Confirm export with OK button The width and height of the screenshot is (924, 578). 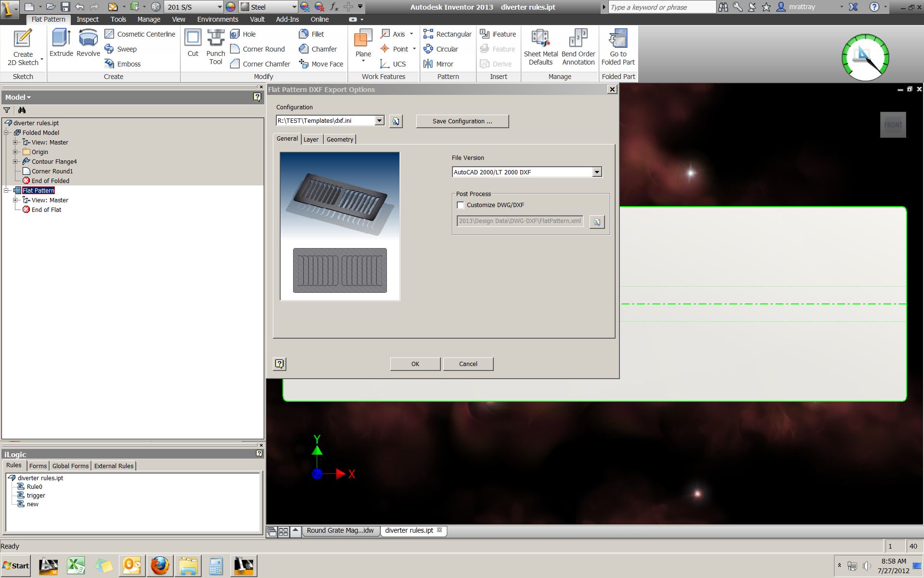click(x=415, y=364)
